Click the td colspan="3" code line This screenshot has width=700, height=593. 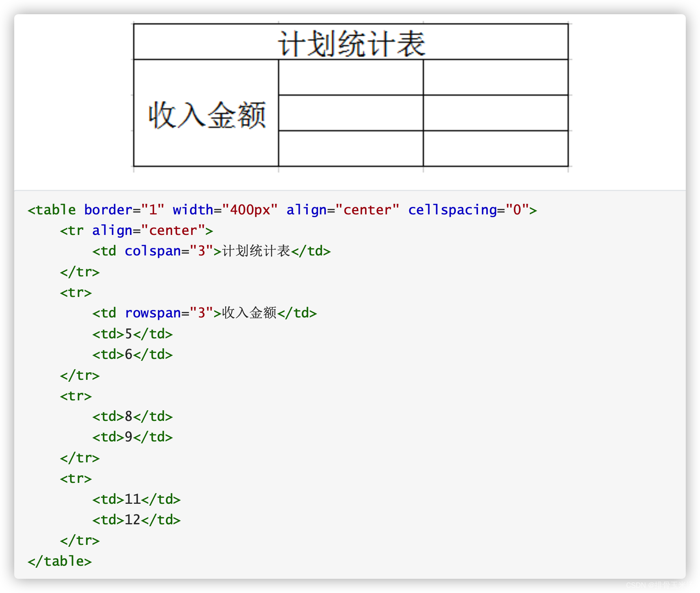tap(211, 251)
